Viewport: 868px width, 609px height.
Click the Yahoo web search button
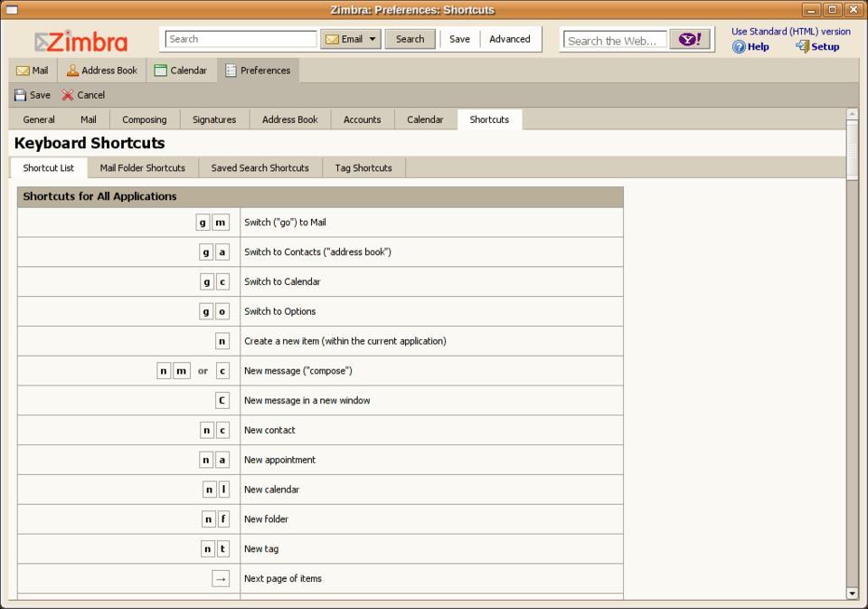(689, 40)
